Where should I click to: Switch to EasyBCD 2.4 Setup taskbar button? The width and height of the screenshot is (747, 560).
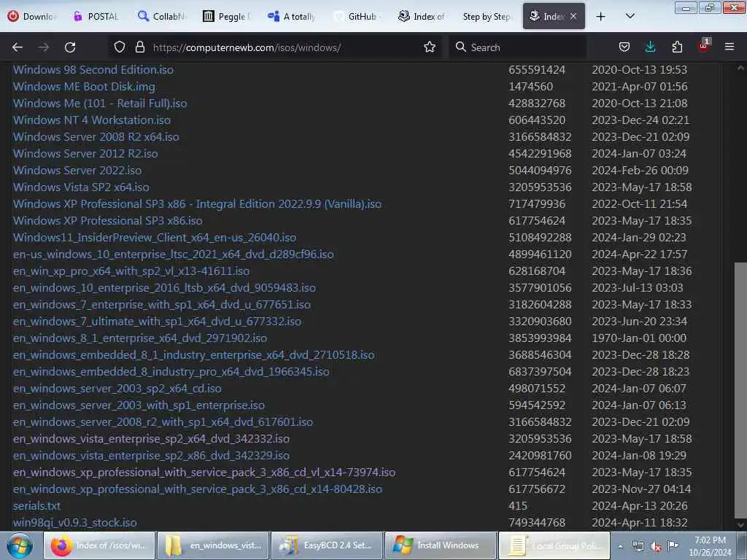coord(327,545)
